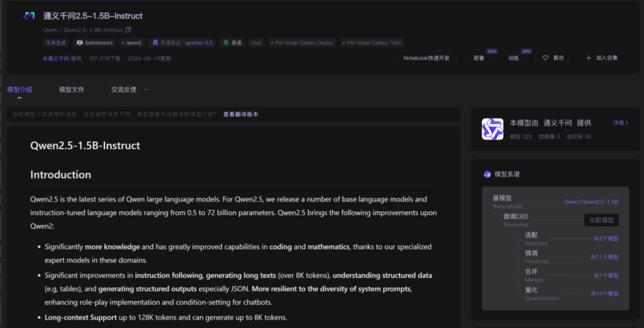The image size is (644, 328).
Task: Copy the Qwen2.5-1.5B-Instruct model path
Action: pyautogui.click(x=128, y=30)
